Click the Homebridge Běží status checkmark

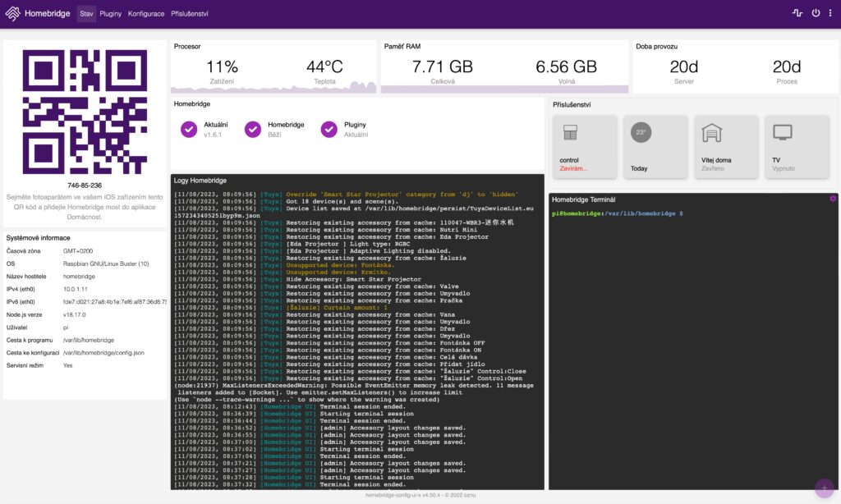(x=253, y=129)
